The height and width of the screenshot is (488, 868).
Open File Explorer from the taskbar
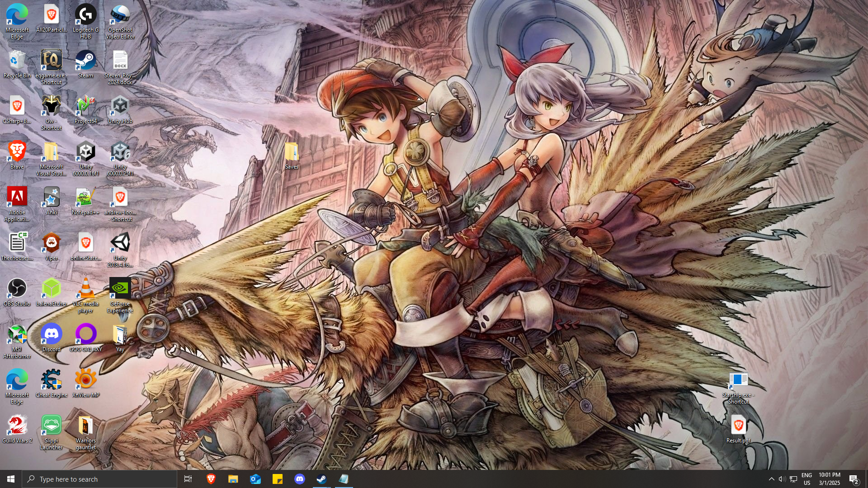click(233, 479)
